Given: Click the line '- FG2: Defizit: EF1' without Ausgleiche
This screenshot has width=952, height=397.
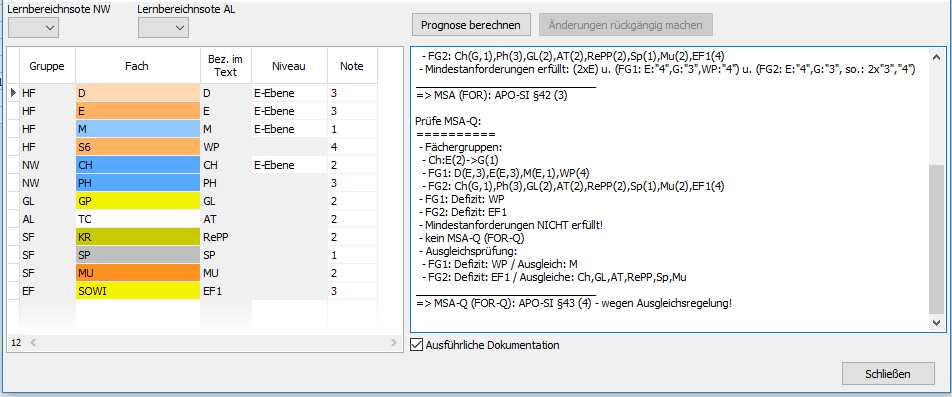Looking at the screenshot, I should click(463, 212).
